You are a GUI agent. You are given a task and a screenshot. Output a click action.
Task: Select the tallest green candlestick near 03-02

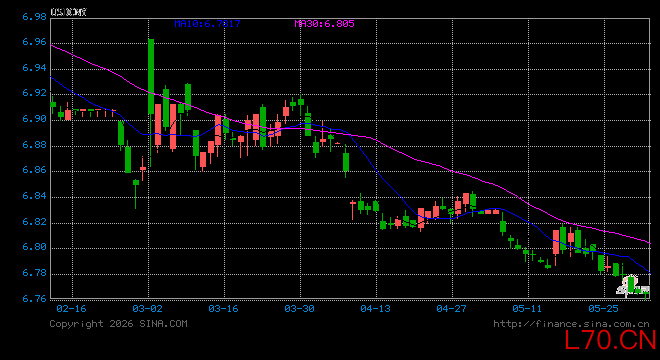[x=151, y=77]
